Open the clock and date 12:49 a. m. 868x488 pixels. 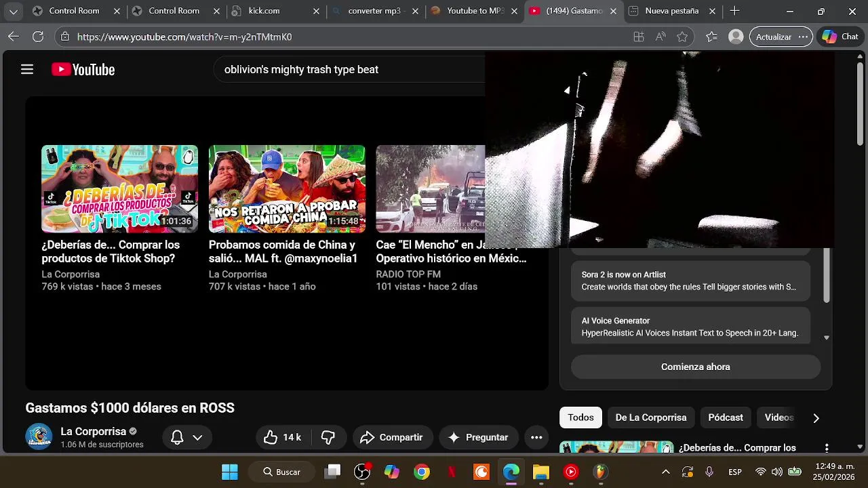pyautogui.click(x=834, y=472)
